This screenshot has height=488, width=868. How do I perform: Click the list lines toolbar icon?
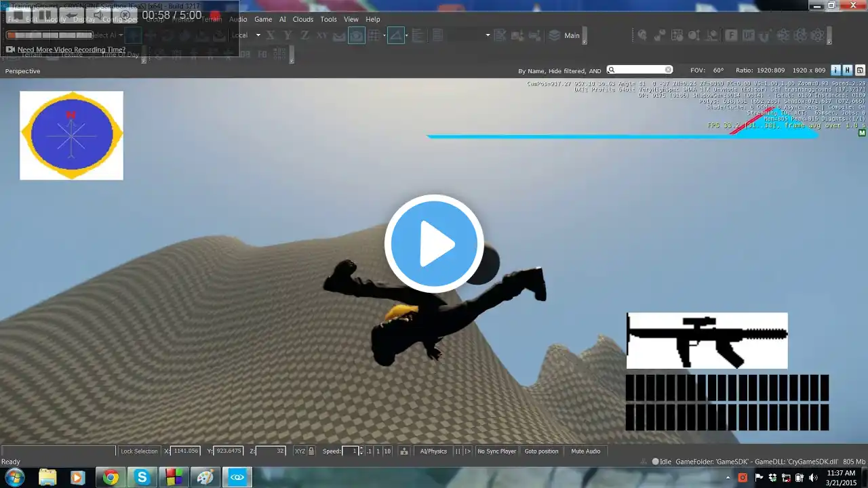[417, 35]
